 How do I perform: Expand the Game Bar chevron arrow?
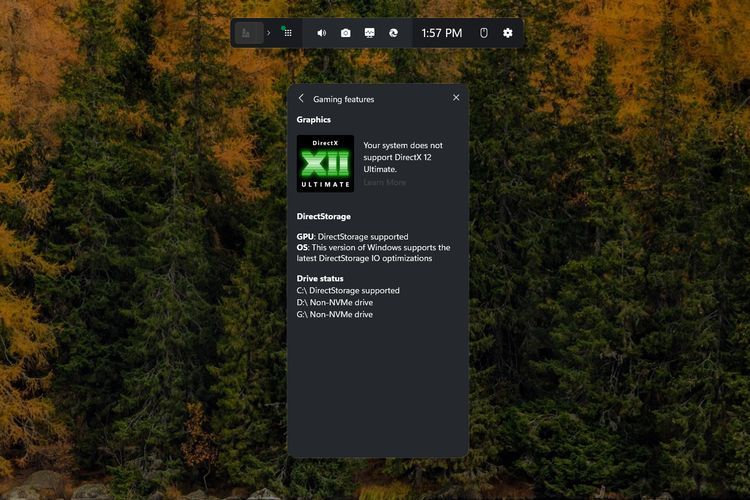click(x=268, y=33)
